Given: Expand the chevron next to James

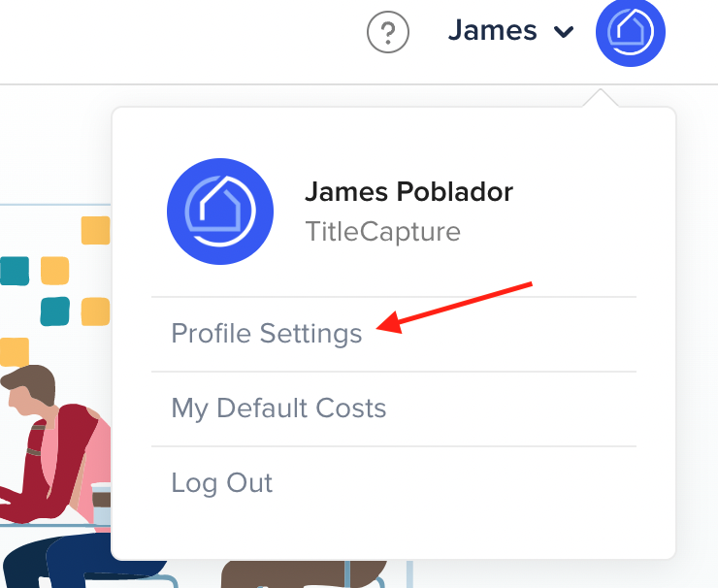Looking at the screenshot, I should [563, 32].
